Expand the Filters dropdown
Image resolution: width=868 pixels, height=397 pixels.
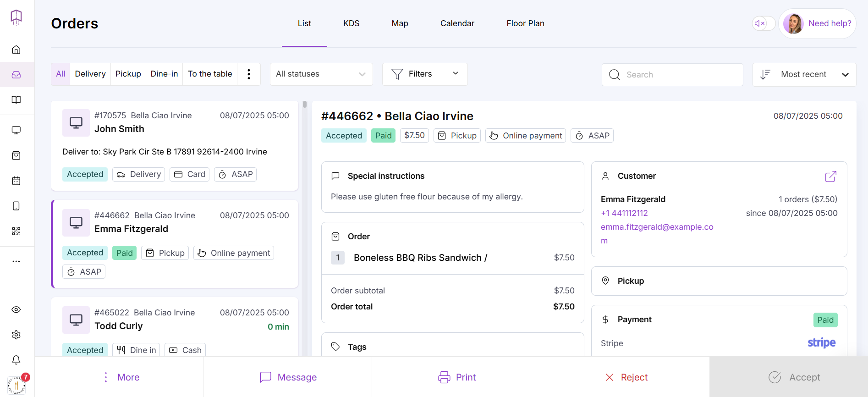(425, 74)
